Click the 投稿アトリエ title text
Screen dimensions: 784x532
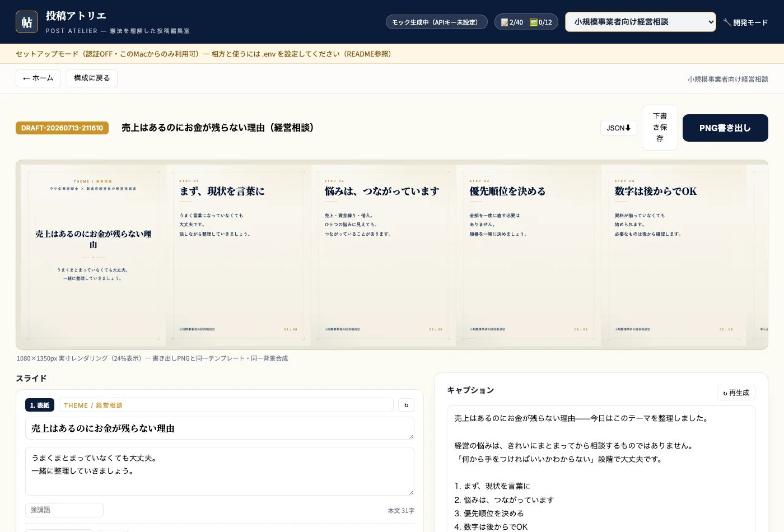[x=76, y=16]
